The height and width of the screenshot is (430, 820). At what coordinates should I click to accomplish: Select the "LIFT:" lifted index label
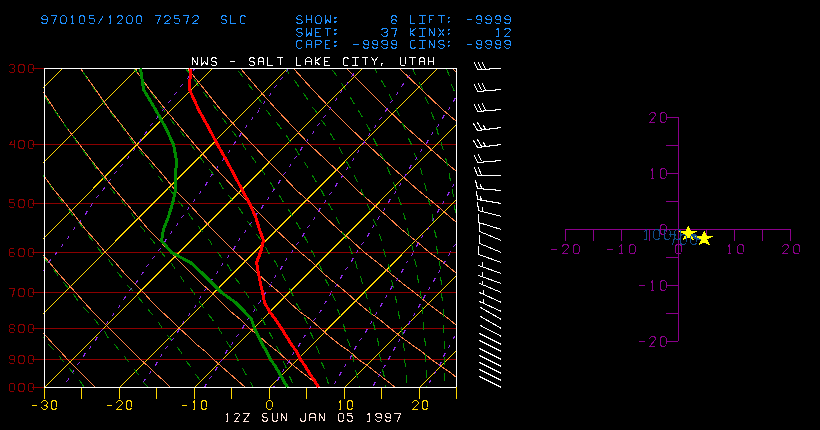(430, 20)
